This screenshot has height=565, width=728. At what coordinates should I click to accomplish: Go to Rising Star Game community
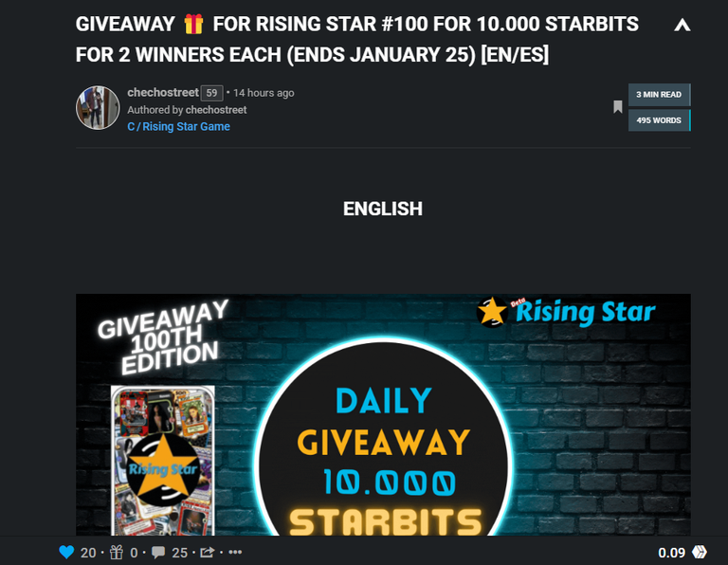179,126
